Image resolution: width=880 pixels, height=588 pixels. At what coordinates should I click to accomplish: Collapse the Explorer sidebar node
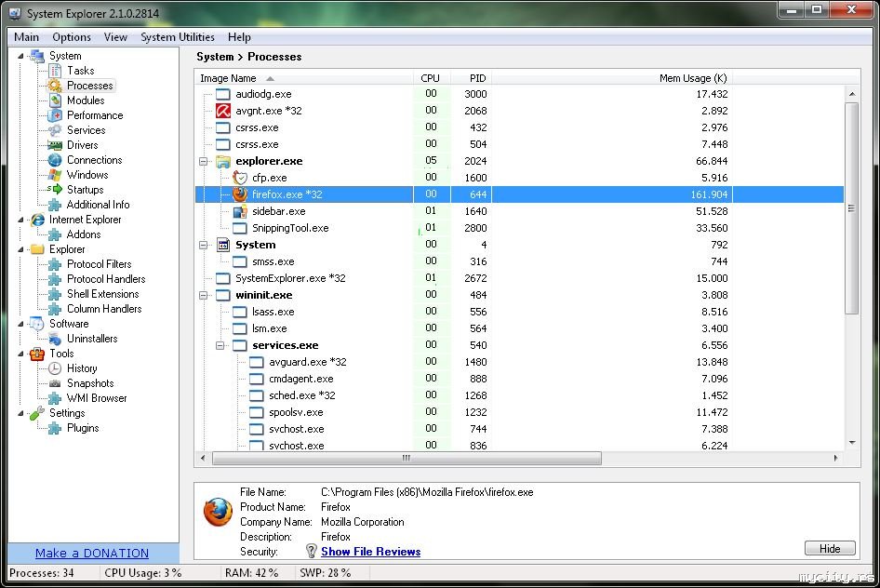20,249
